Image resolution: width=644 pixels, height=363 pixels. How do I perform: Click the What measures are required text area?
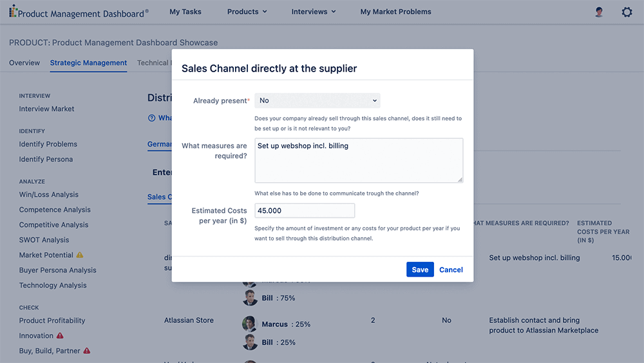tap(359, 161)
